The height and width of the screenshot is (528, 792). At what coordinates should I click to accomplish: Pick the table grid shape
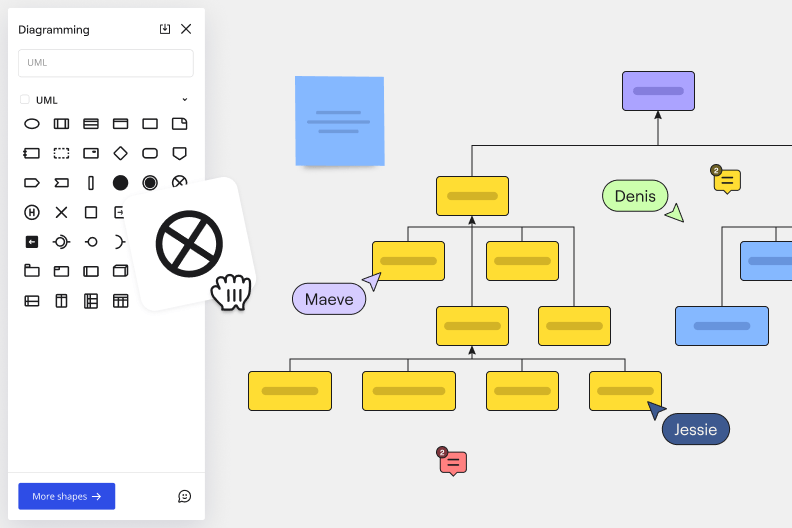pyautogui.click(x=120, y=300)
